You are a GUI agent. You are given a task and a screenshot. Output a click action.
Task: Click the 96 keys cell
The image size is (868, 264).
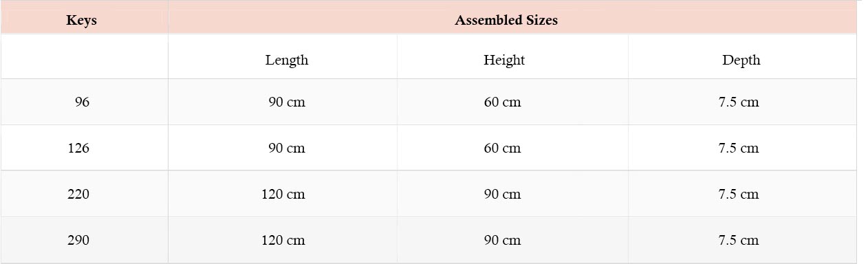tap(84, 102)
